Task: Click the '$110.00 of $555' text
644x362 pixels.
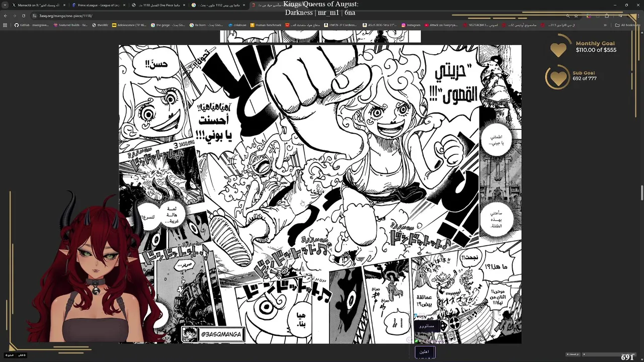Action: (x=596, y=50)
